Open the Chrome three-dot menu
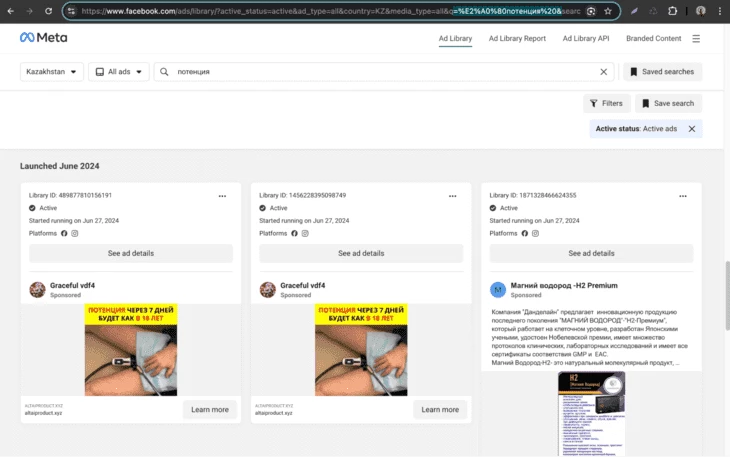The height and width of the screenshot is (457, 730). pos(720,11)
